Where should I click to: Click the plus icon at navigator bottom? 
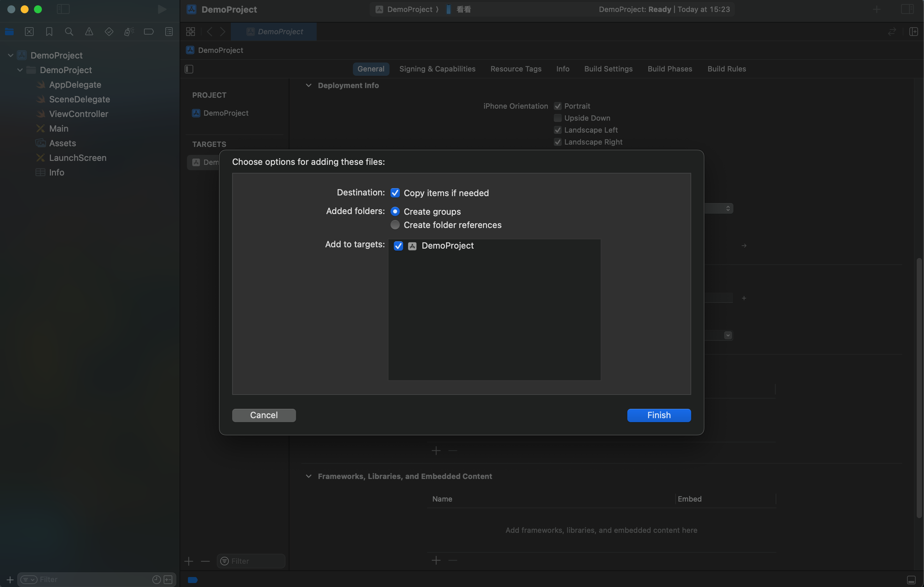pos(10,580)
